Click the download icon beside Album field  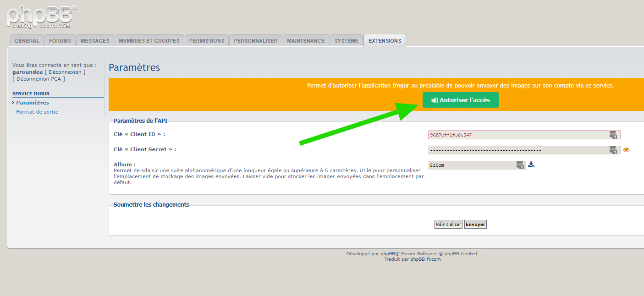[531, 164]
